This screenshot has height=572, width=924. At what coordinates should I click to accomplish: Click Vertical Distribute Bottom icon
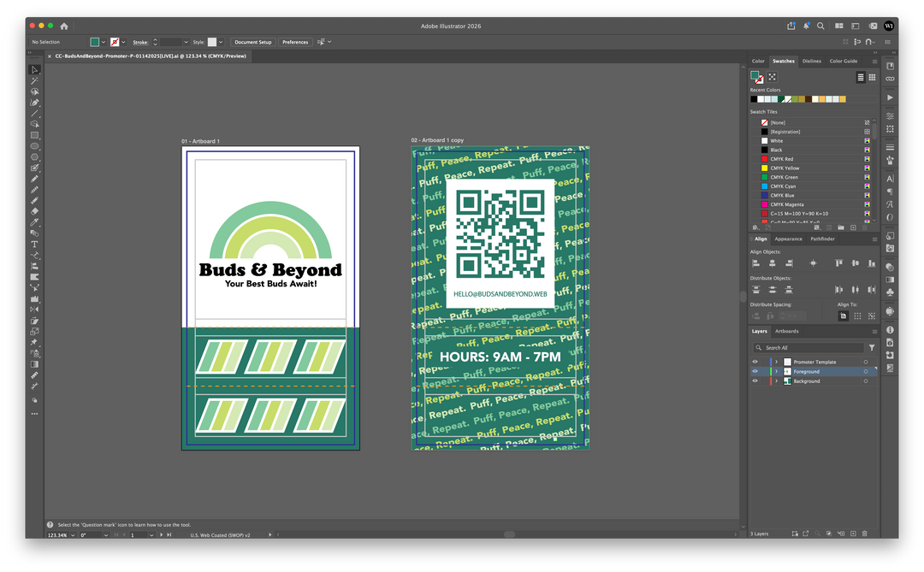(789, 290)
